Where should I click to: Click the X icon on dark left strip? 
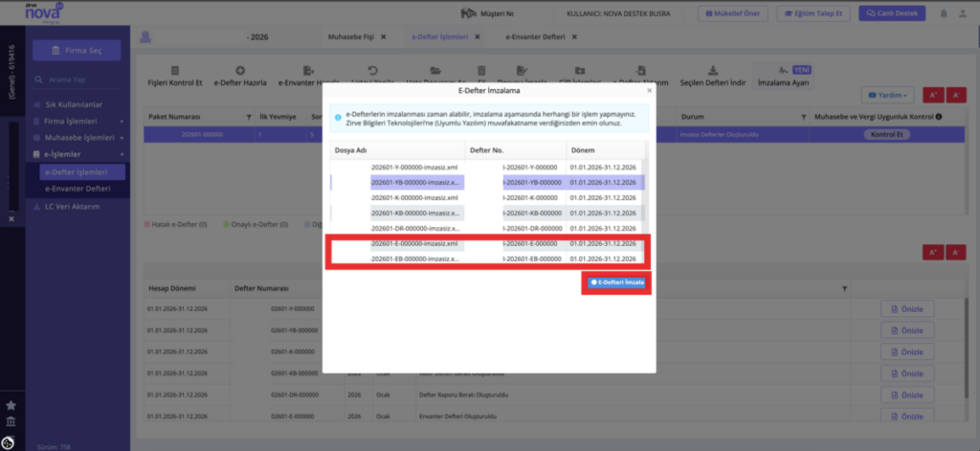[11, 219]
